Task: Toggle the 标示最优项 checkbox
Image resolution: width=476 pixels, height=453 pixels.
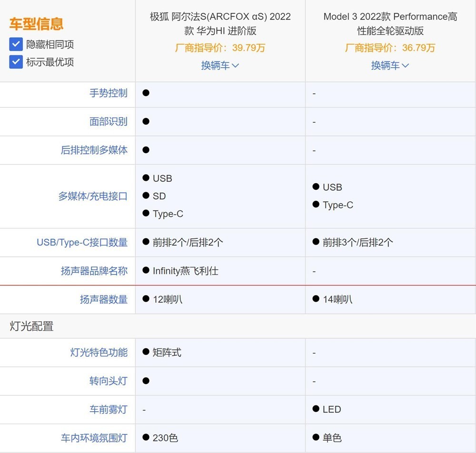Action: [x=16, y=62]
